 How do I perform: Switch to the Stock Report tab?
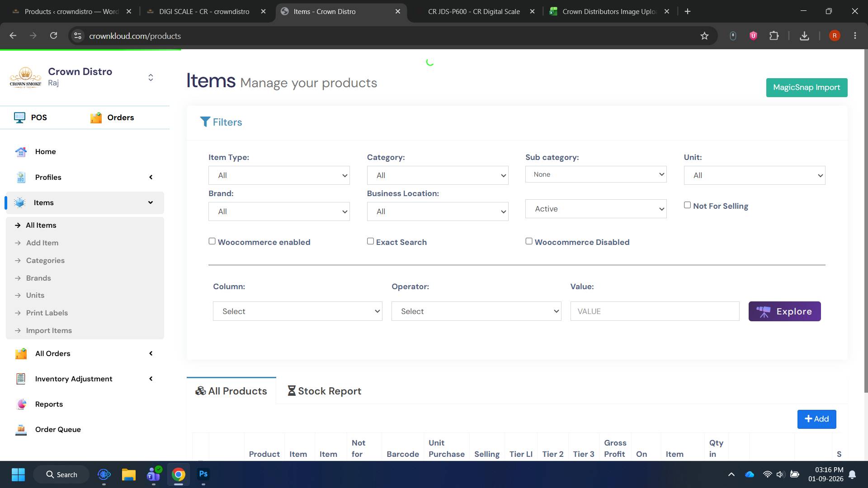325,391
